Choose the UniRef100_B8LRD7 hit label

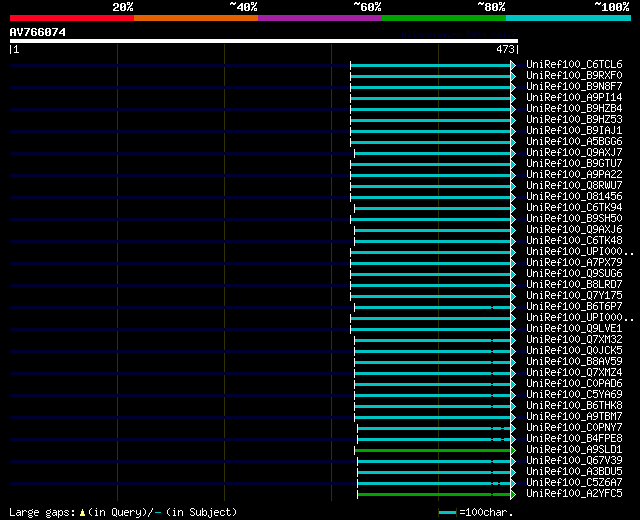pyautogui.click(x=574, y=285)
